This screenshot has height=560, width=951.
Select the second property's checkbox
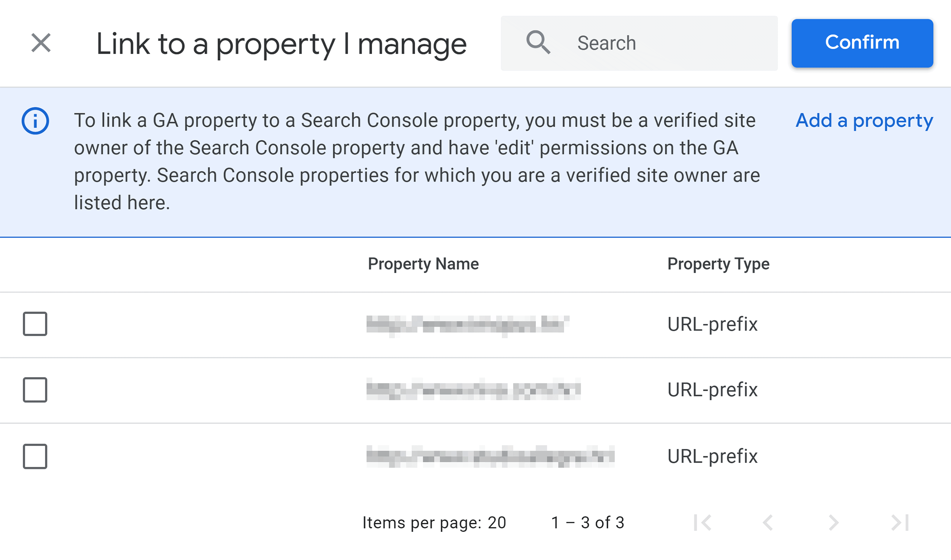tap(35, 390)
